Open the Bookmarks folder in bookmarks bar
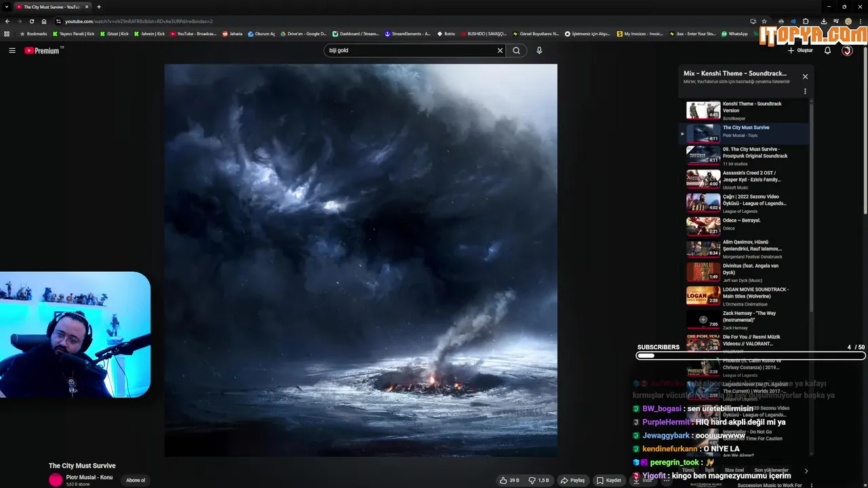Viewport: 868px width, 488px height. (x=34, y=33)
